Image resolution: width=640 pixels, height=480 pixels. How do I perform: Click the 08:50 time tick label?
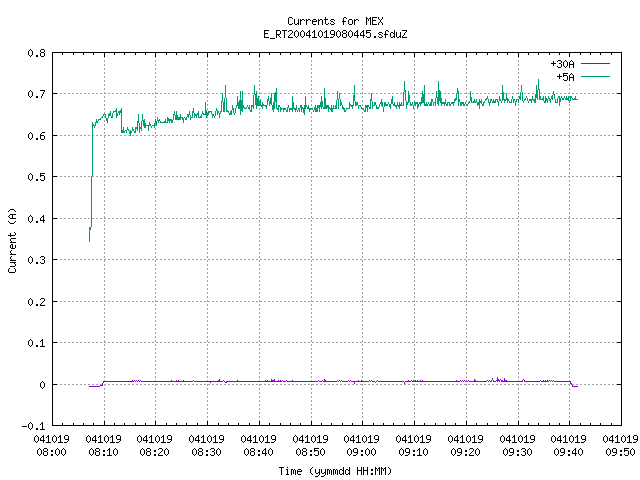point(310,452)
